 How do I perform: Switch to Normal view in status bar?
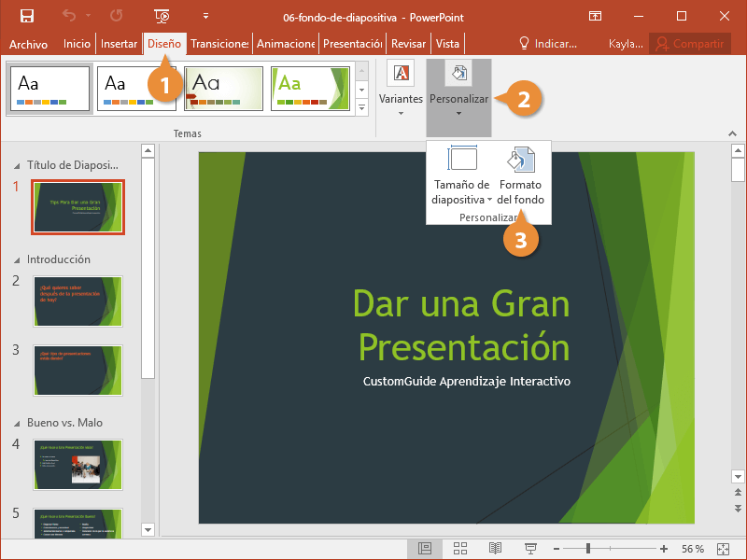coord(425,548)
